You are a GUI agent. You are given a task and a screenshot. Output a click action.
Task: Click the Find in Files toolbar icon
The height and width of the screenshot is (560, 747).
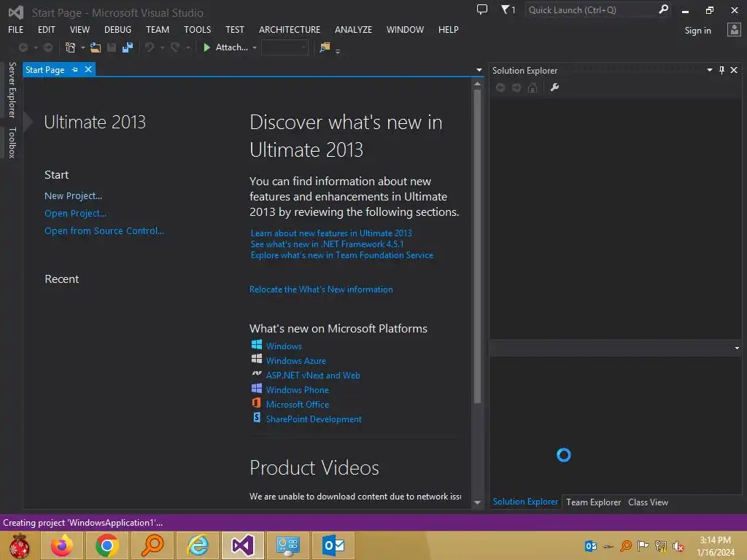point(325,47)
